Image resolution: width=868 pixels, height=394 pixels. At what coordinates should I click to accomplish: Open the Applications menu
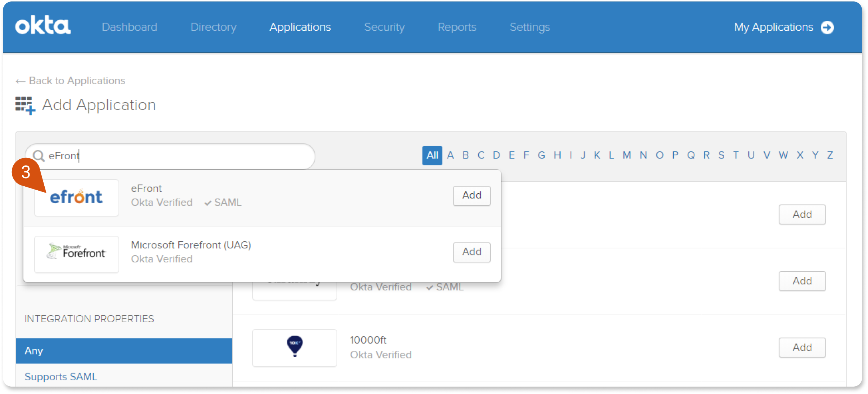click(300, 27)
